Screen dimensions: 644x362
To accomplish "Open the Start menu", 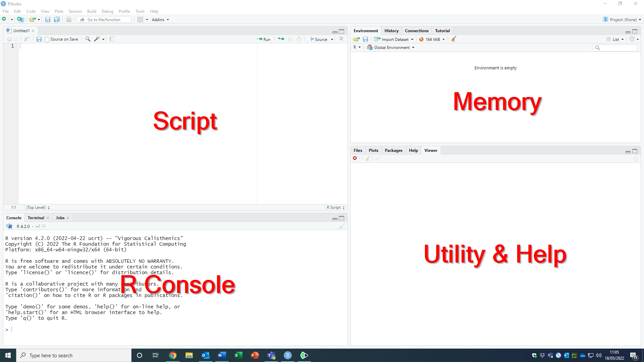I will tap(8, 355).
